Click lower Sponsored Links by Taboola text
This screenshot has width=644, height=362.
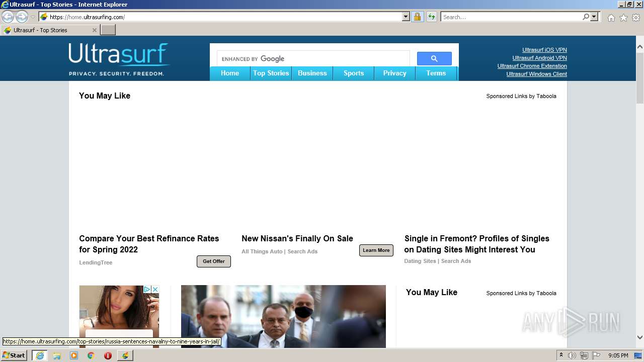click(x=521, y=293)
